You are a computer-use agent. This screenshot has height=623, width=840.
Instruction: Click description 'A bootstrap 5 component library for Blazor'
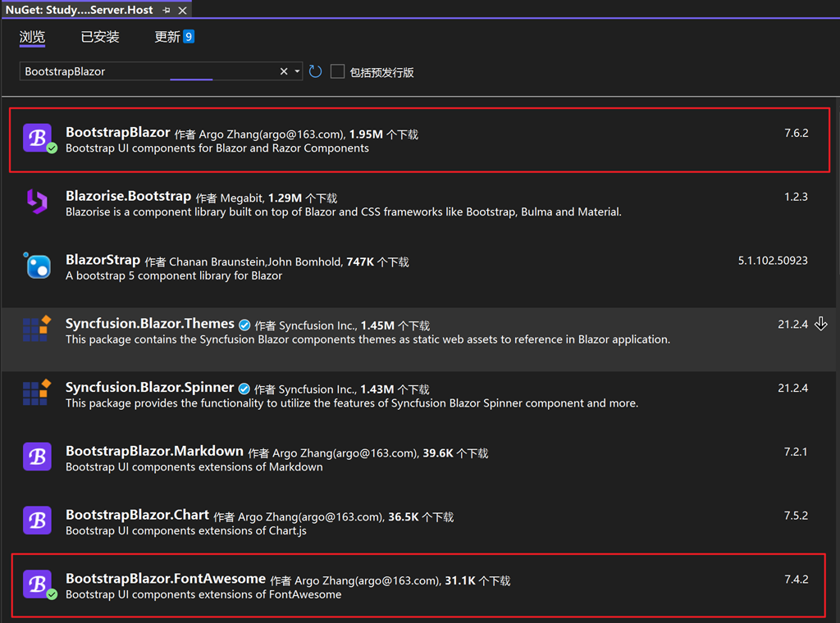point(174,275)
